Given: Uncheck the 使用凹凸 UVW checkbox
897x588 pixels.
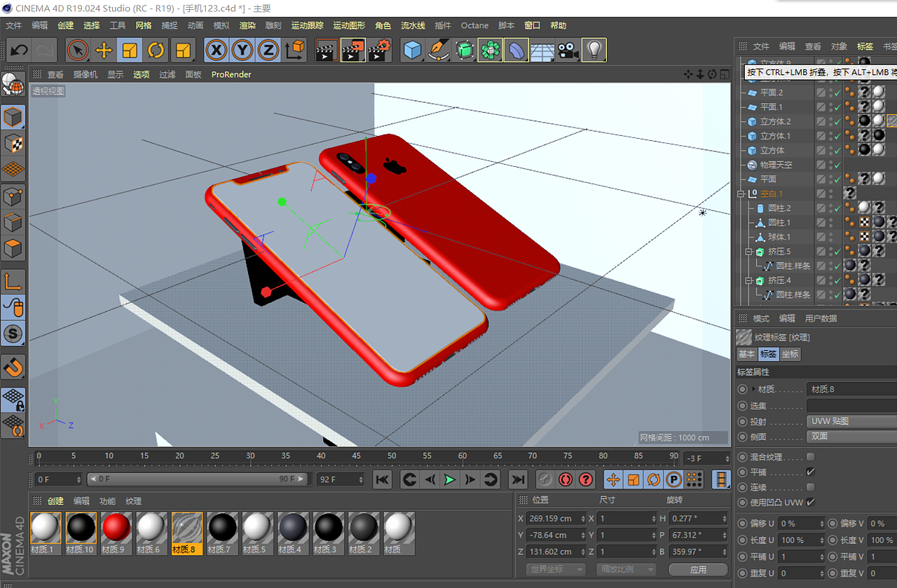Looking at the screenshot, I should (x=811, y=502).
